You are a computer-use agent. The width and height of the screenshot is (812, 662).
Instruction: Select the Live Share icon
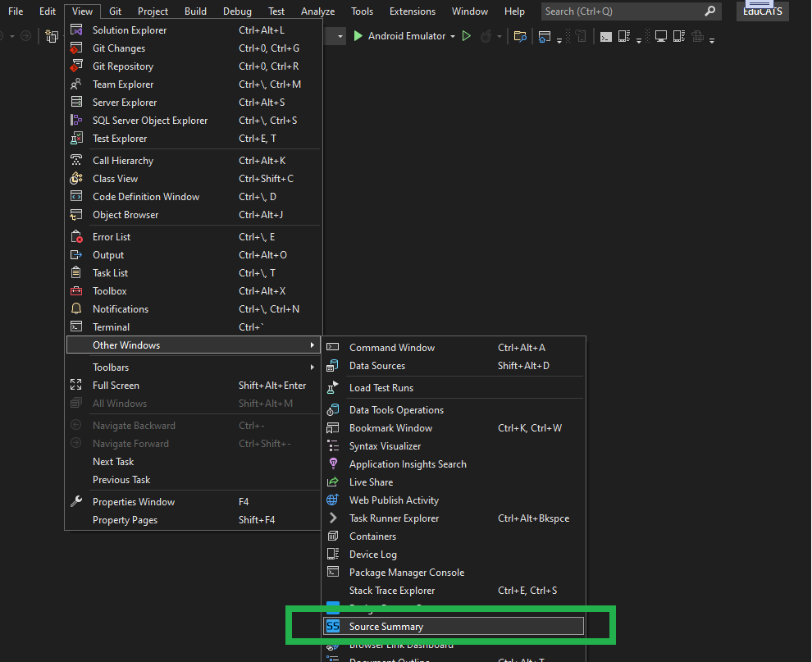333,482
